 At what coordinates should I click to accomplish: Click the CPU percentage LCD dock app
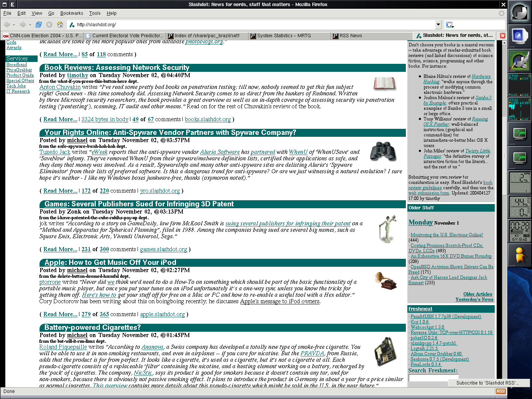coord(519,182)
